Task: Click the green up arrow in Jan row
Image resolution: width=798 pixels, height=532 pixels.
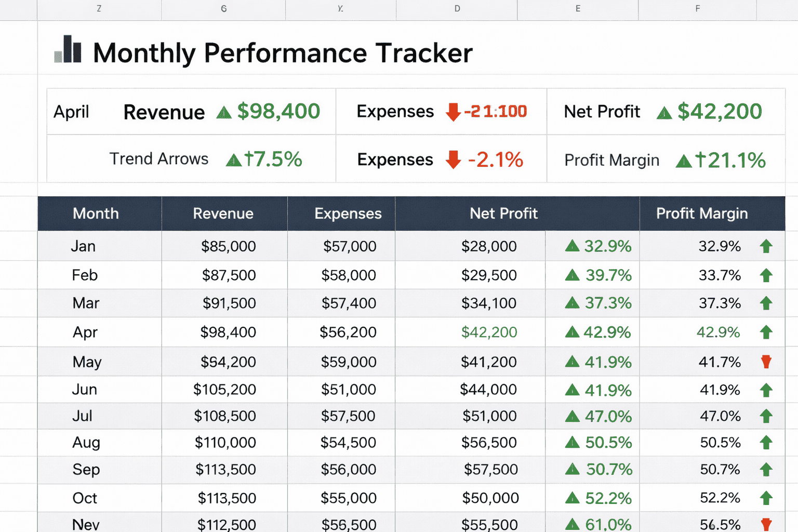Action: (766, 246)
